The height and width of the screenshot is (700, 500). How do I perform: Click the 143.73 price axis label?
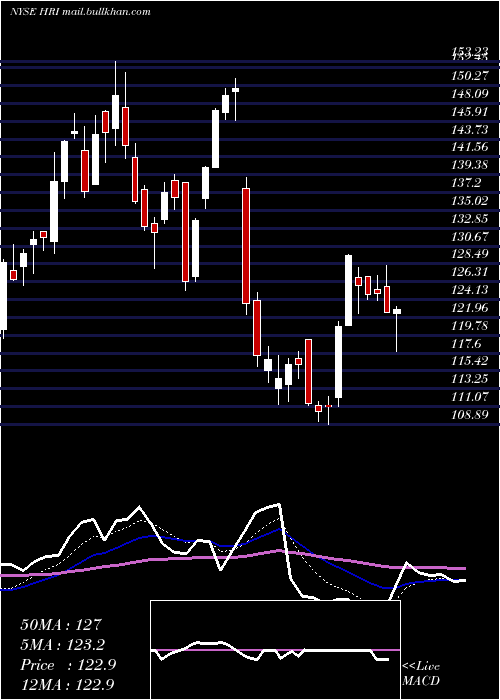469,129
